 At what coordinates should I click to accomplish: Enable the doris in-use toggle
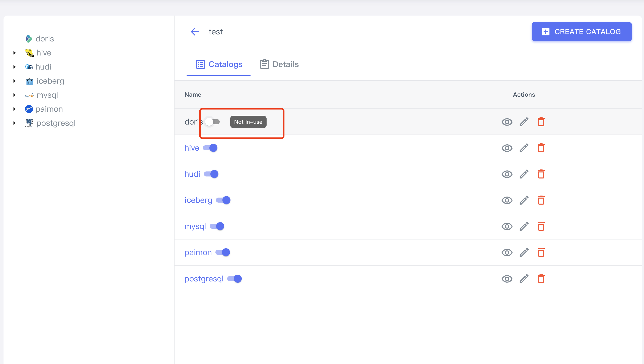pos(212,122)
